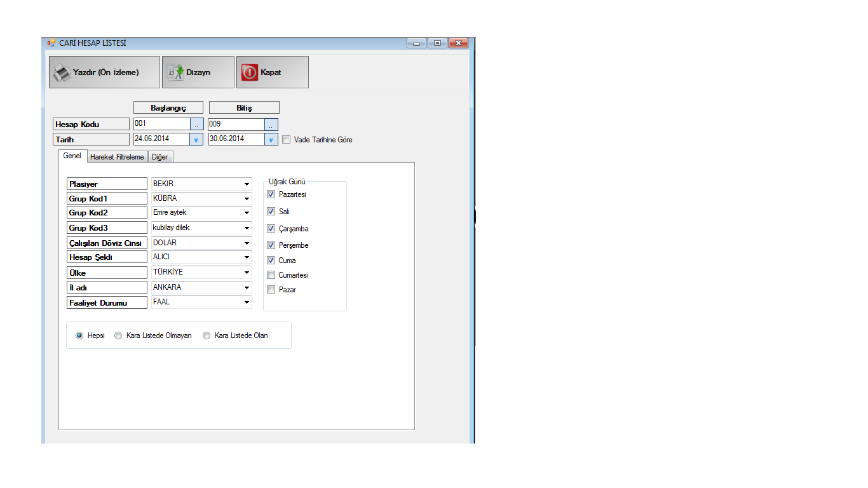Click the Uğrak Günü group title
The image size is (868, 488).
coord(288,182)
